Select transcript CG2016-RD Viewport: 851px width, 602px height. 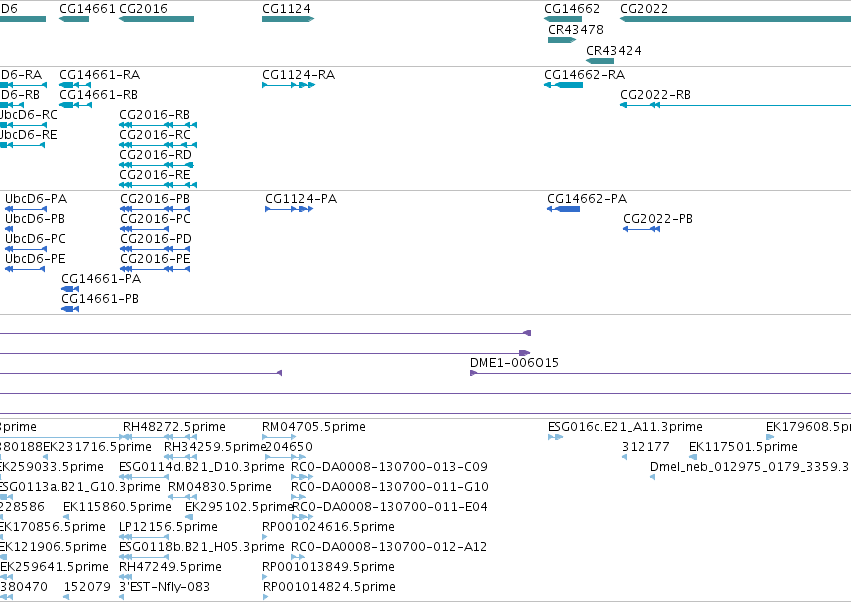[x=155, y=155]
